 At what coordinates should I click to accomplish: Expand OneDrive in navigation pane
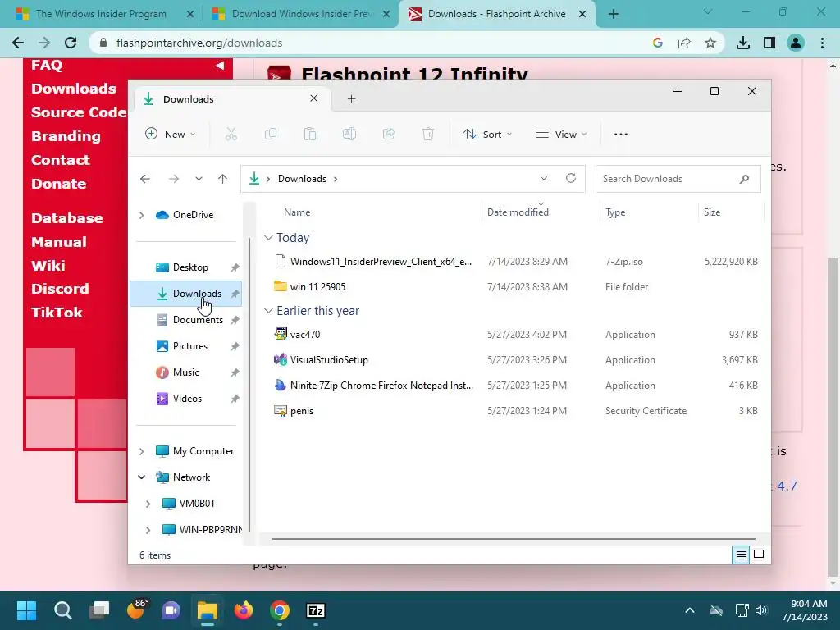coord(141,215)
